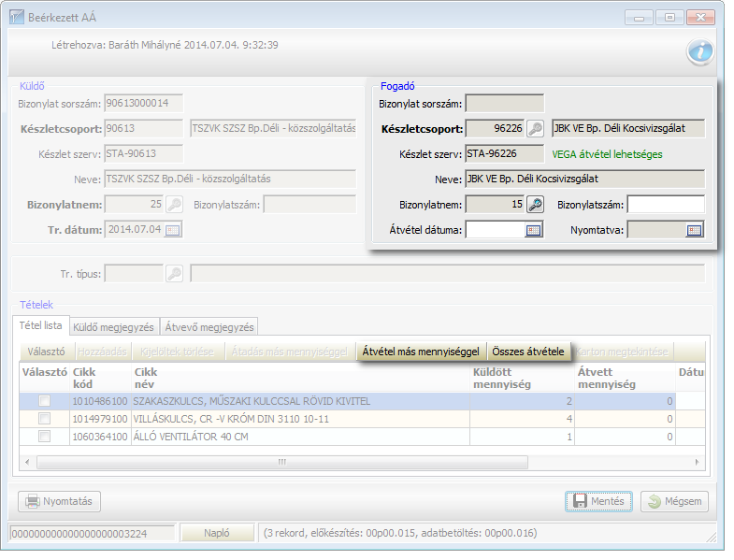Tick checkbox for SZAKASZKULCS row
This screenshot has height=560, width=734.
pyautogui.click(x=45, y=401)
